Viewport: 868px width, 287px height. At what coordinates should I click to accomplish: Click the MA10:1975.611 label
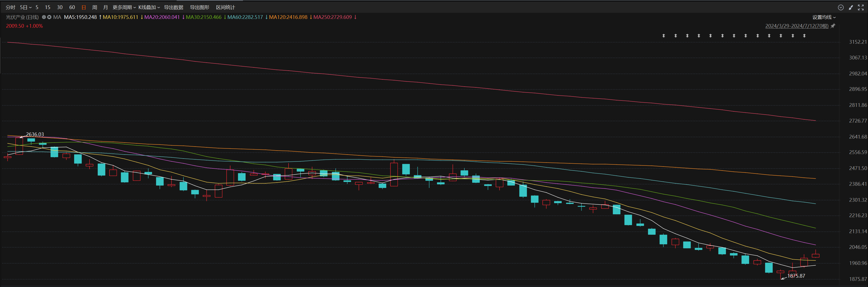click(120, 17)
